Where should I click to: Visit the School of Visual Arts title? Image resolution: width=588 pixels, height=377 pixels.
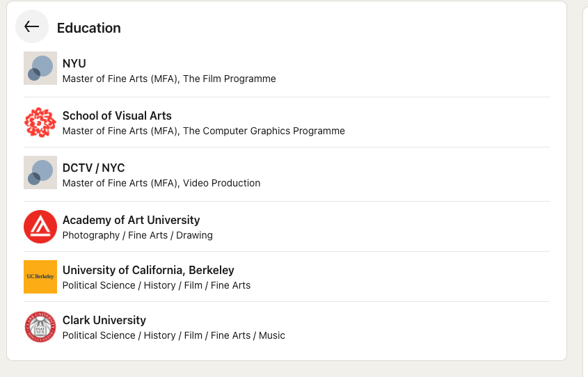pos(117,115)
